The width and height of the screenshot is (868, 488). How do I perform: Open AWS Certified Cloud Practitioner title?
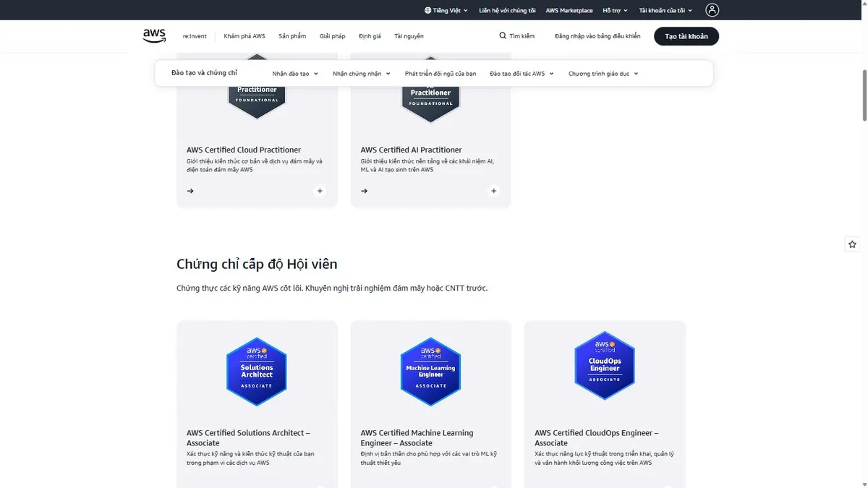pos(244,150)
